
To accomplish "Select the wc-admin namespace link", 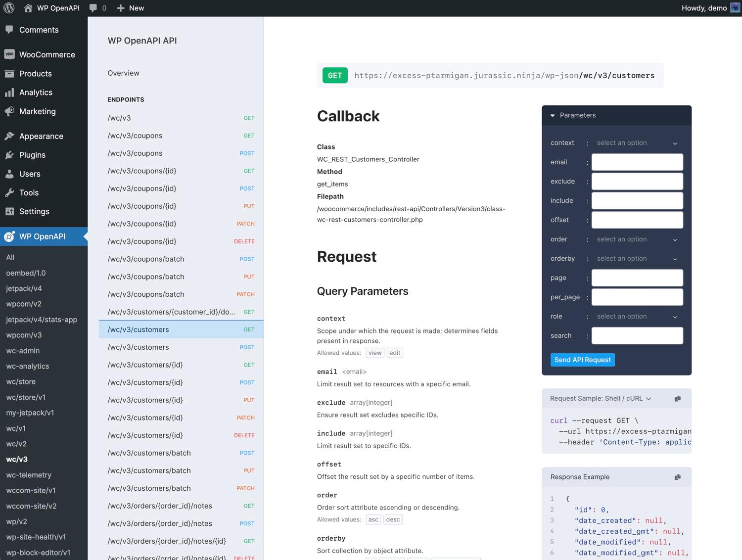I will point(23,351).
